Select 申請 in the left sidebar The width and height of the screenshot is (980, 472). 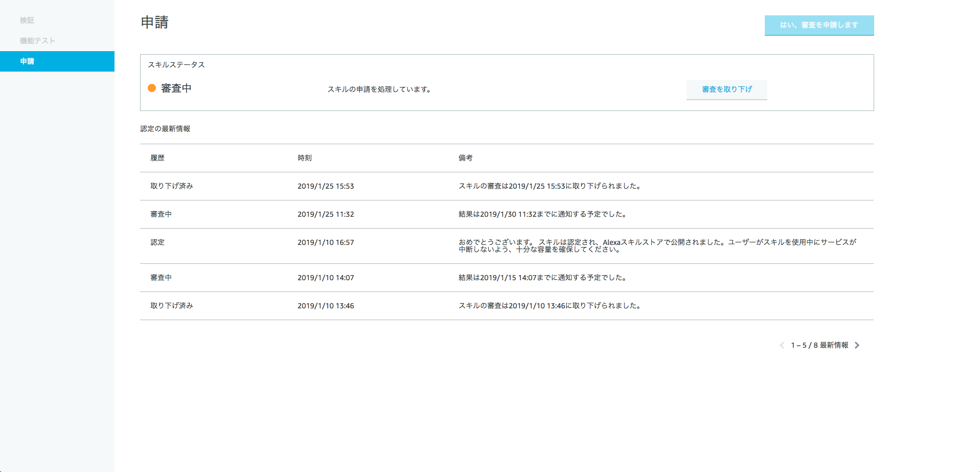tap(27, 61)
